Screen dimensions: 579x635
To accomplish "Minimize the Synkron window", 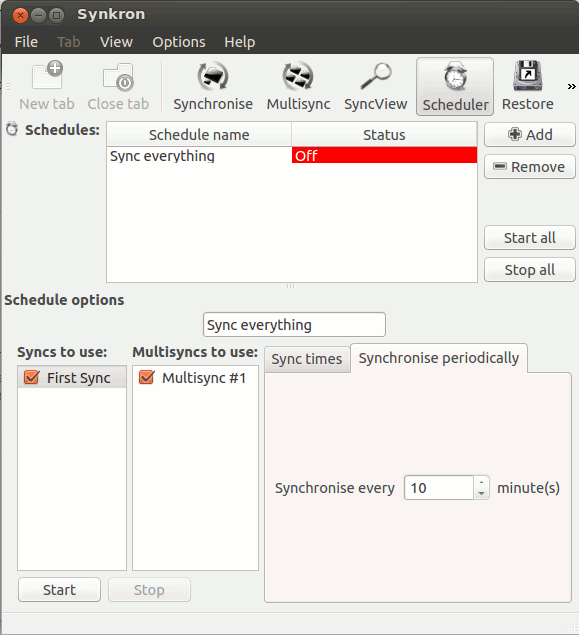I will click(x=38, y=15).
